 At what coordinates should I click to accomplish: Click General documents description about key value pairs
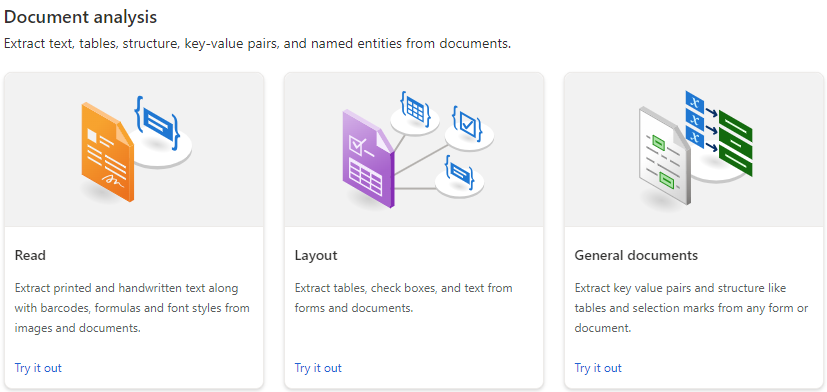pos(691,308)
